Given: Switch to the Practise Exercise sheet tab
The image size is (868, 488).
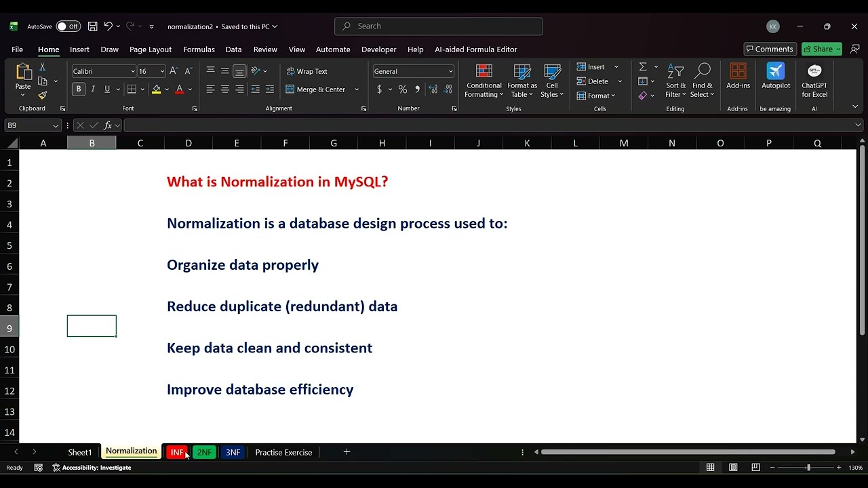Looking at the screenshot, I should tap(283, 452).
